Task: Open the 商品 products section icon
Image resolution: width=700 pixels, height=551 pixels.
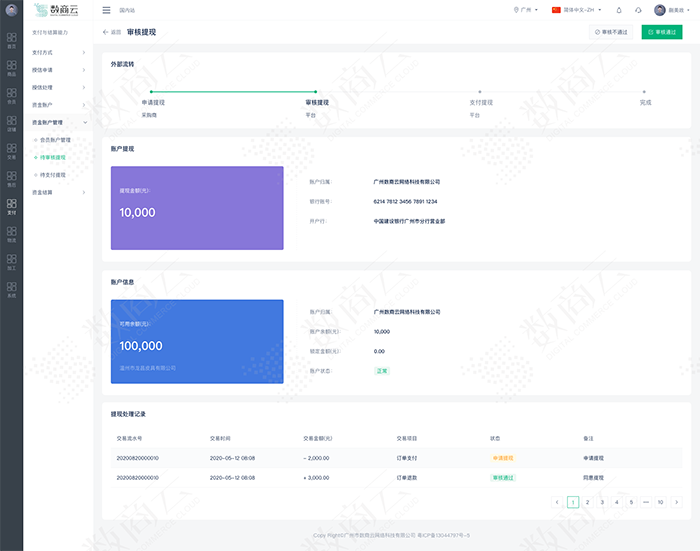Action: tap(12, 68)
